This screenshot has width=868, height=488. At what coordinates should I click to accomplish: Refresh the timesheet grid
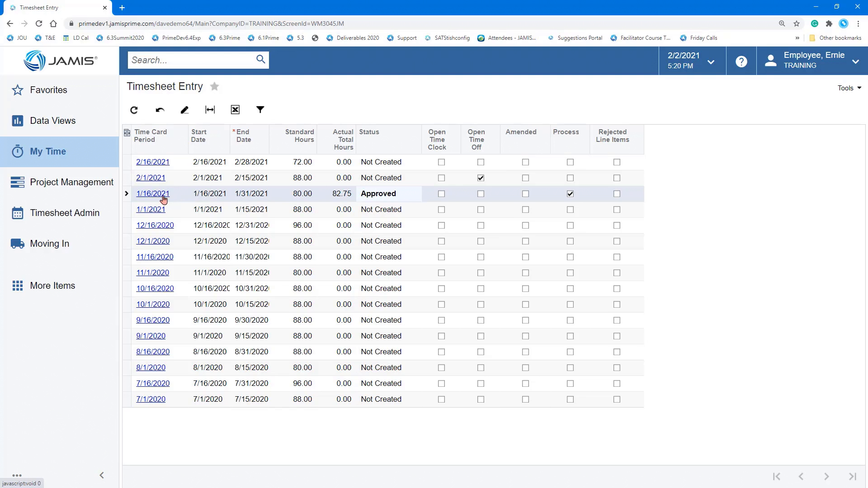point(134,110)
